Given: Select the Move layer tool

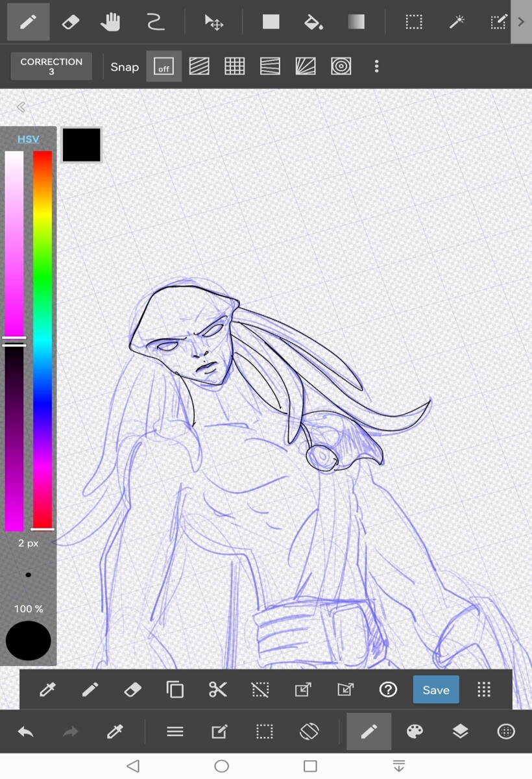Looking at the screenshot, I should coord(214,23).
